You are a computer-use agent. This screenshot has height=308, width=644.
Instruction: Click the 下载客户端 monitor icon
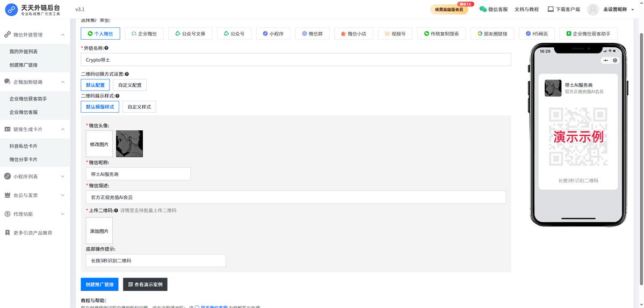[551, 9]
